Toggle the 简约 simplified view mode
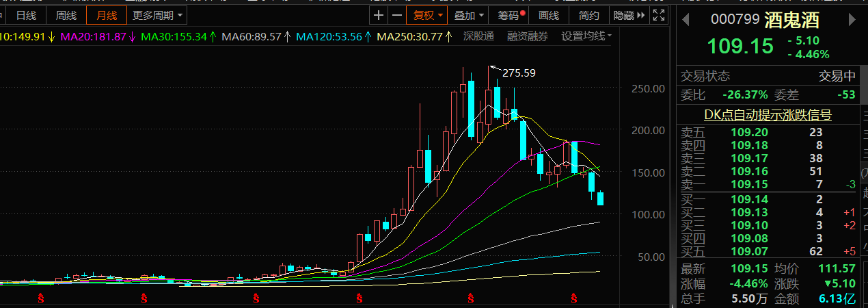The width and height of the screenshot is (868, 308). pos(588,15)
